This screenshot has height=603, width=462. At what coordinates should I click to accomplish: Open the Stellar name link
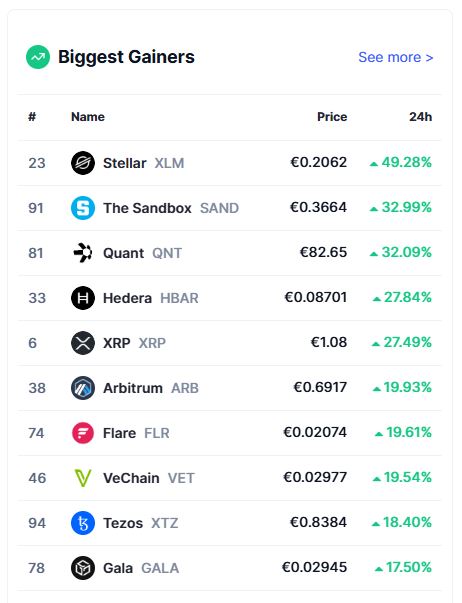pos(125,163)
